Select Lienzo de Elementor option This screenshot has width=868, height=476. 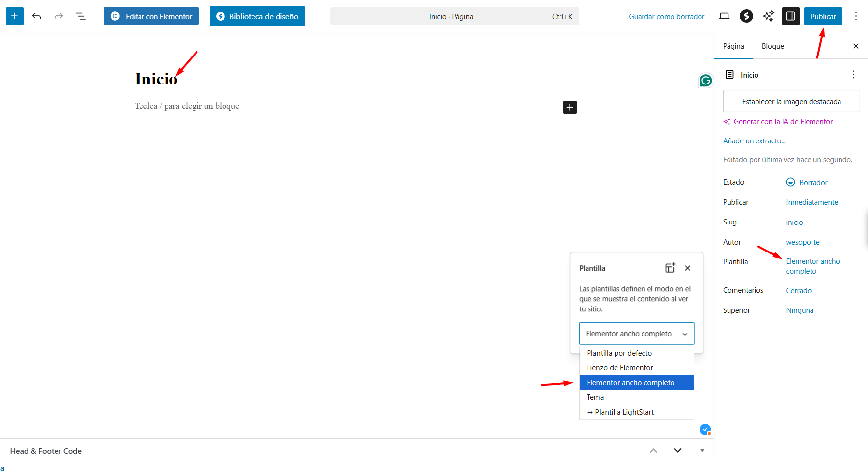[637, 368]
